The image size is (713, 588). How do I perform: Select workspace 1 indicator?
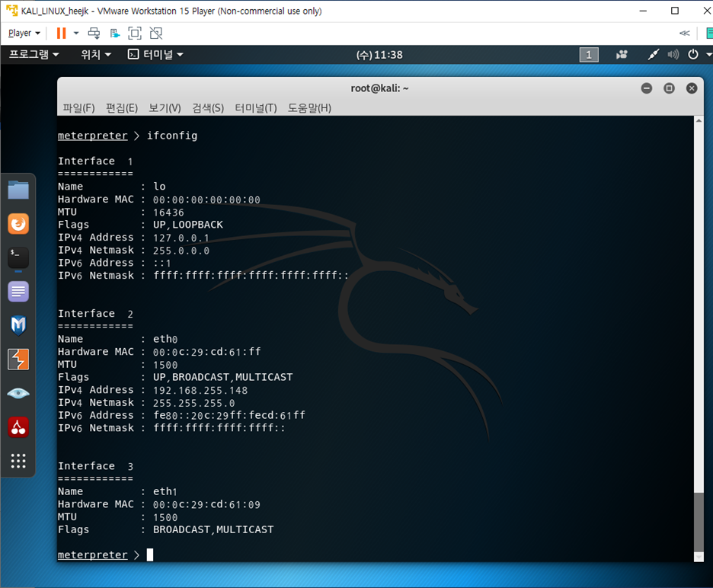pyautogui.click(x=589, y=55)
